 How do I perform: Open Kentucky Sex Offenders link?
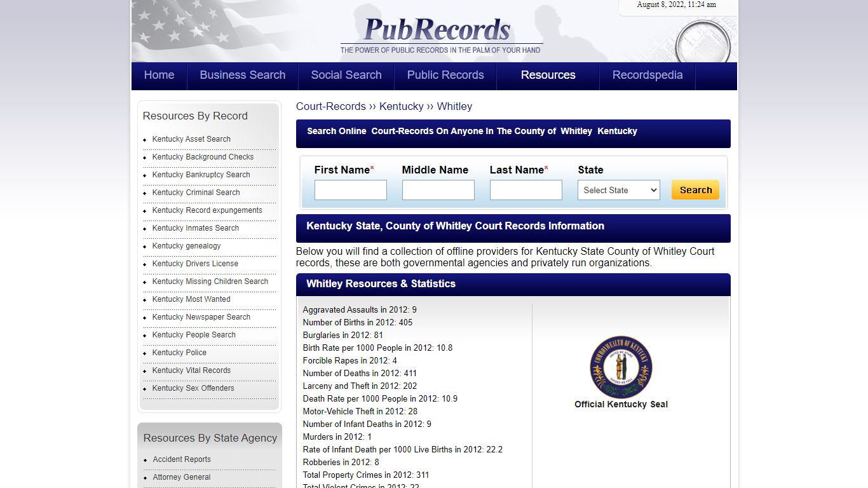193,388
